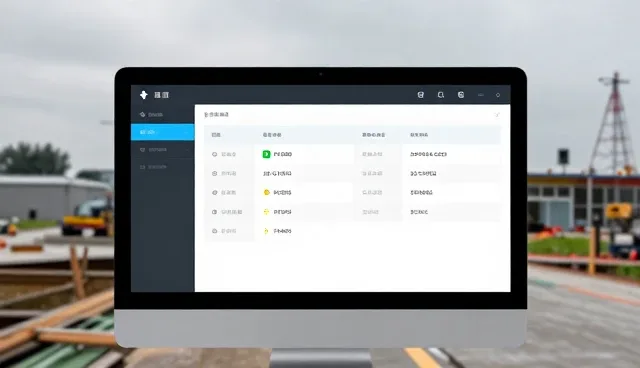Click the green square icon in first row
The height and width of the screenshot is (368, 640).
[x=266, y=154]
